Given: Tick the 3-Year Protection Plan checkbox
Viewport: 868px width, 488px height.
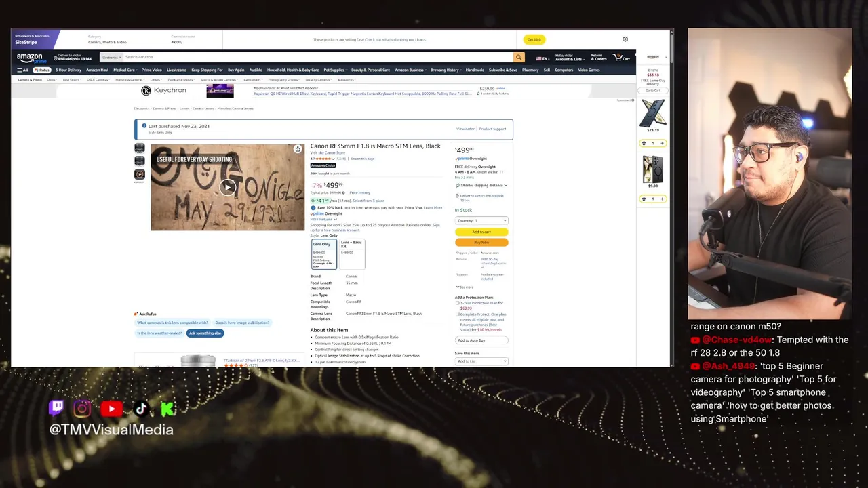Looking at the screenshot, I should (457, 303).
